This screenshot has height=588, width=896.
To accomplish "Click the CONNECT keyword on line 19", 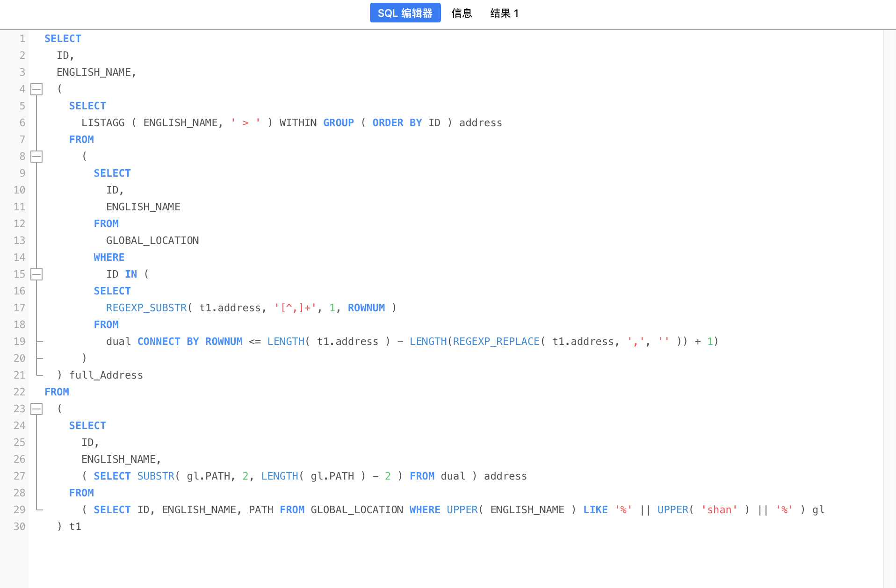I will click(159, 341).
